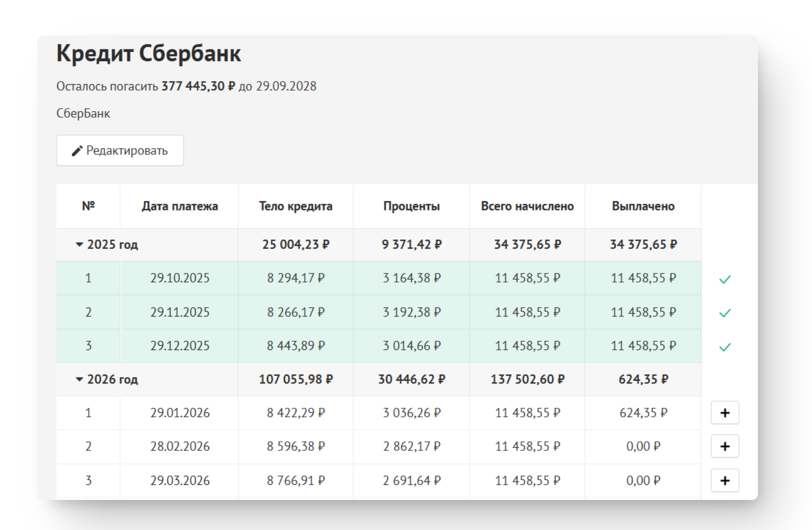Click the Редактировать edit button
Viewport: 812px width, 530px height.
click(x=120, y=150)
